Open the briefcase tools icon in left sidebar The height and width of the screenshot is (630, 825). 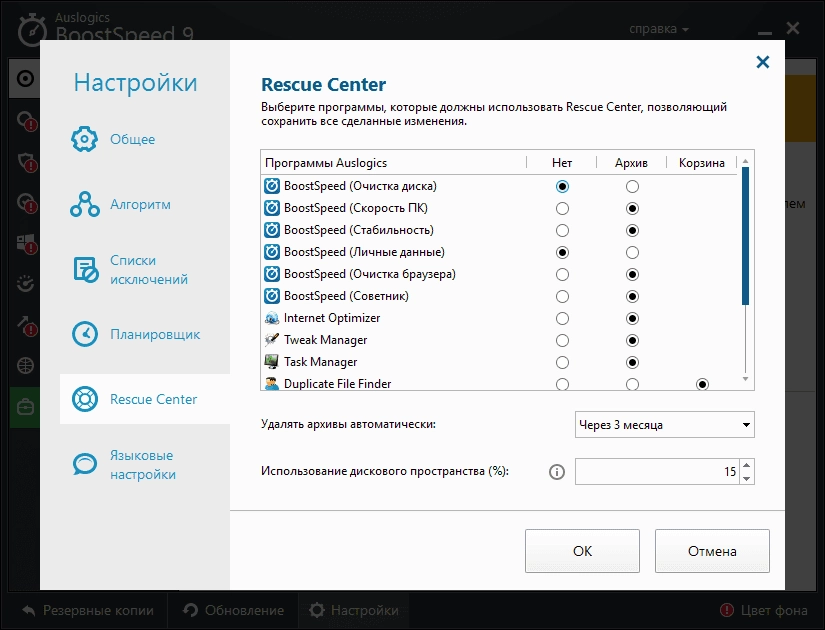pos(25,407)
